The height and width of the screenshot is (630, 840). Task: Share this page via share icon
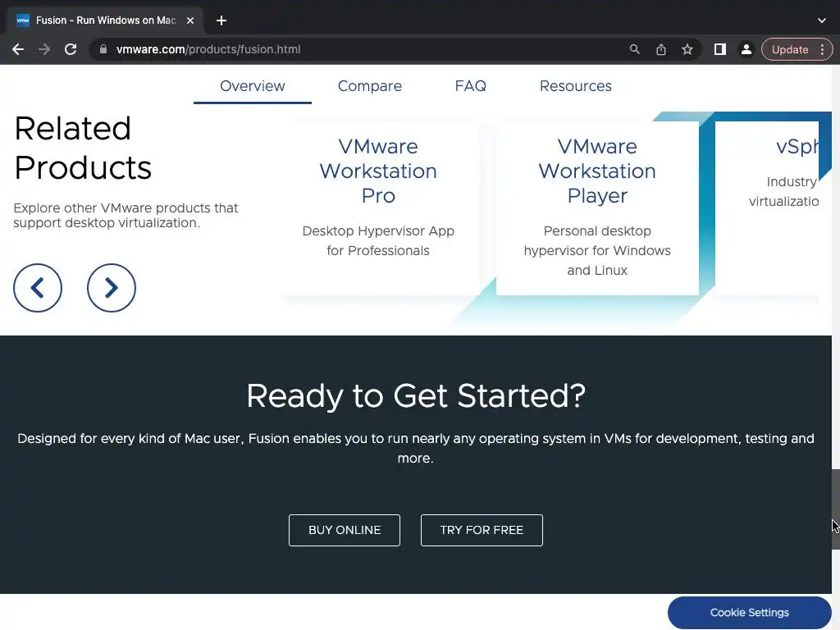tap(661, 49)
